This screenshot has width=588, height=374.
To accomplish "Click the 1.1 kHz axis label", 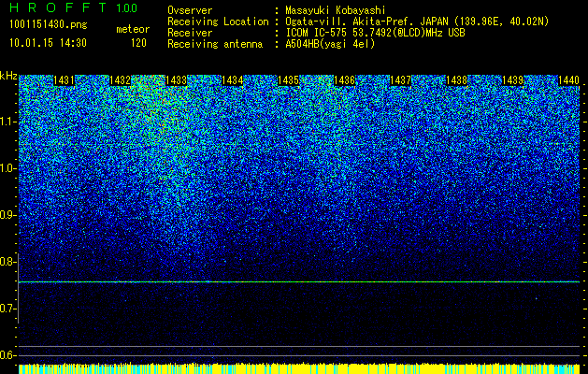I will [x=7, y=122].
